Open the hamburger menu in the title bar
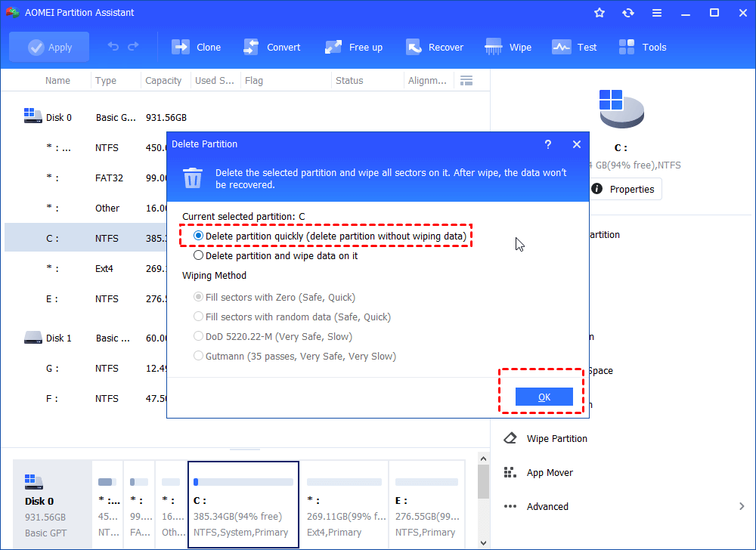This screenshot has width=756, height=550. click(x=657, y=12)
